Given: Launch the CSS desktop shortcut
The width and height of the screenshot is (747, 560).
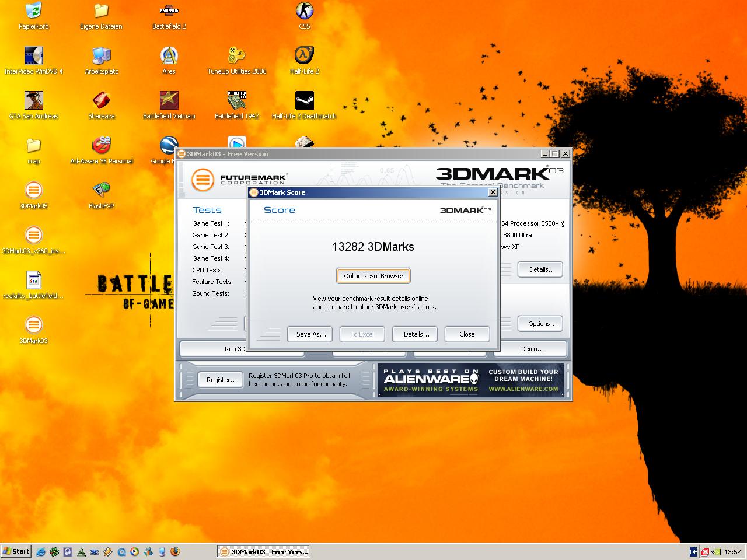Looking at the screenshot, I should (x=304, y=16).
